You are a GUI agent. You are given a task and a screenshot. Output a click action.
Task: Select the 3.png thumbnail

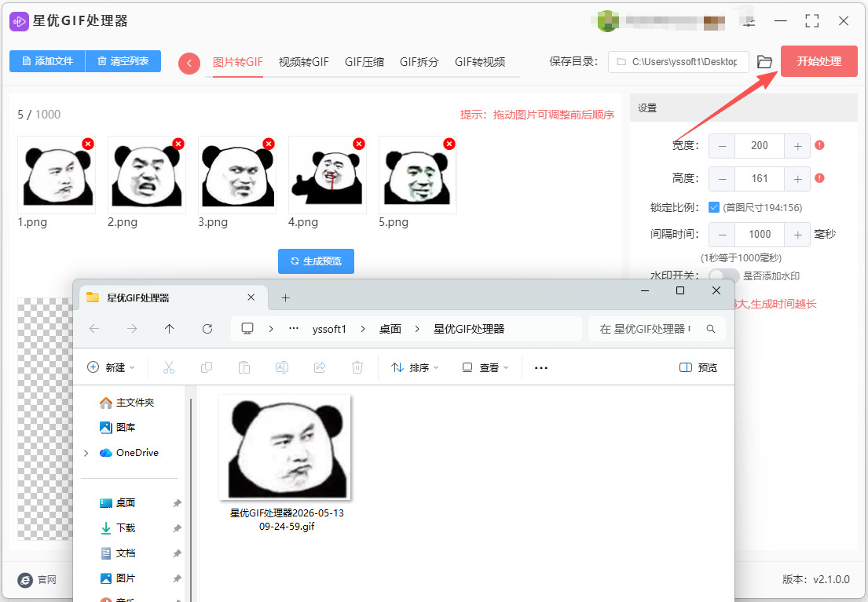coord(237,175)
